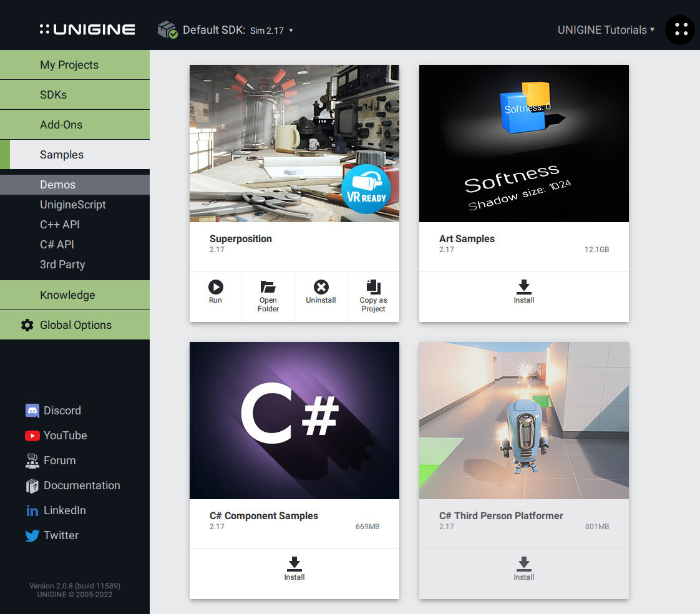The image size is (700, 614).
Task: Open the Discord link
Action: pyautogui.click(x=62, y=411)
